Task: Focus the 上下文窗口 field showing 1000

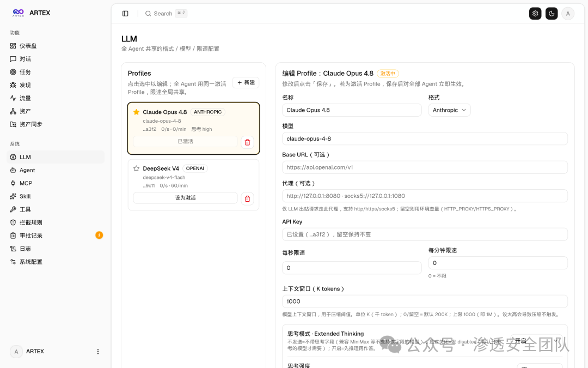Action: (x=425, y=301)
